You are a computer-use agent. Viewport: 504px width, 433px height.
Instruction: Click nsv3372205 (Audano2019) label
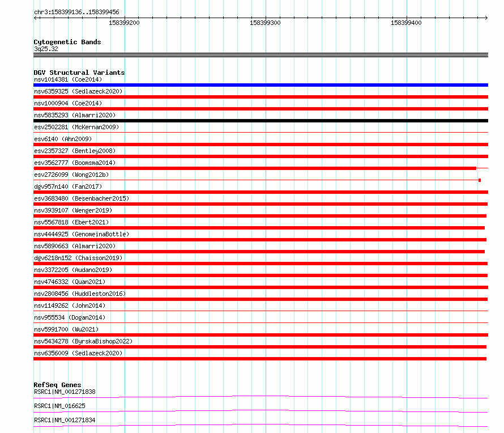(x=73, y=270)
